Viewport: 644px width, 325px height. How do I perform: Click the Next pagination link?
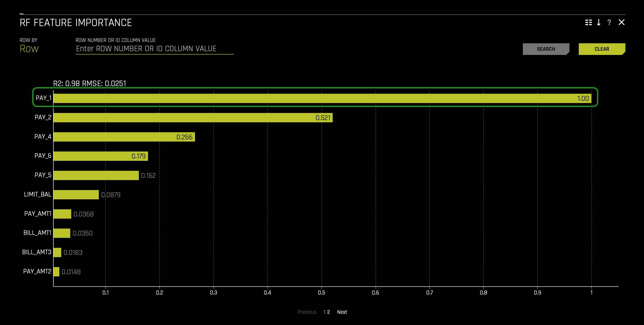342,312
